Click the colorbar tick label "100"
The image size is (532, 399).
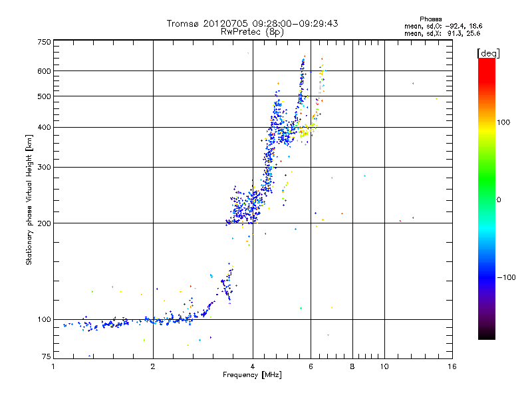click(503, 122)
